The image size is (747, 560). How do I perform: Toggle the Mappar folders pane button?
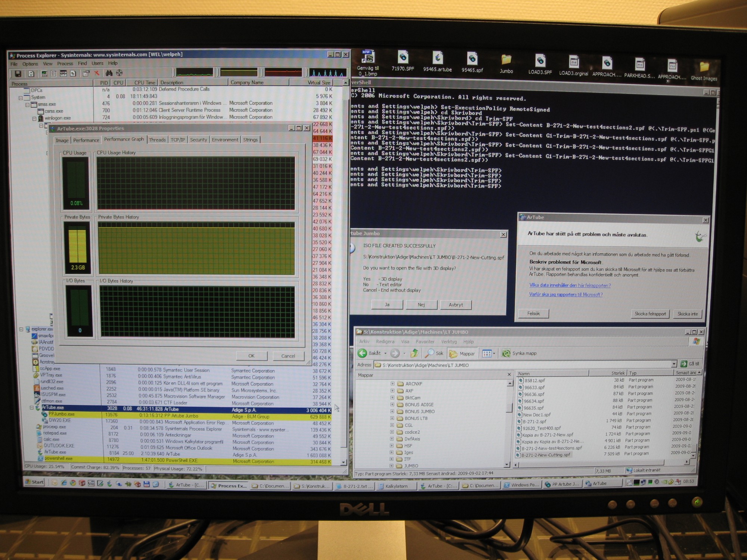[462, 354]
